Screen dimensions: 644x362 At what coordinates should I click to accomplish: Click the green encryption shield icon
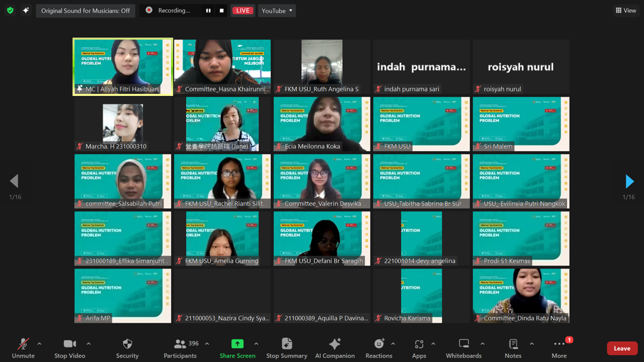[x=10, y=10]
